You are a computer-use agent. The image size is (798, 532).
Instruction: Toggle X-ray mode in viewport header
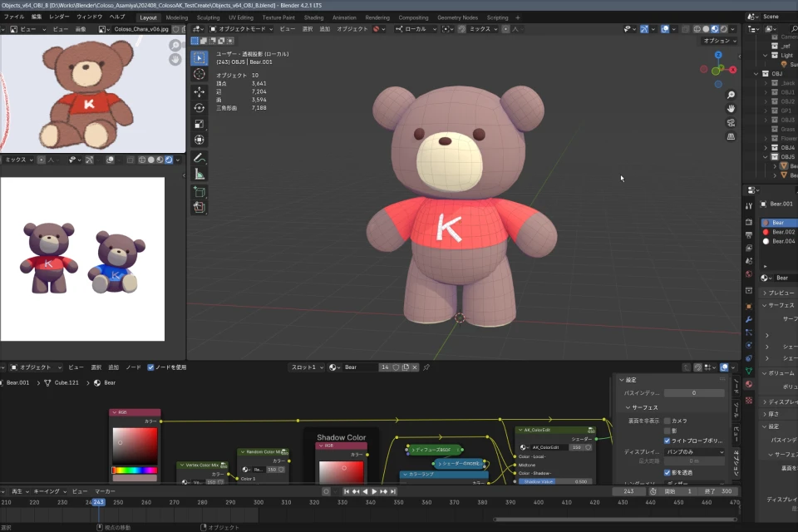click(x=686, y=29)
